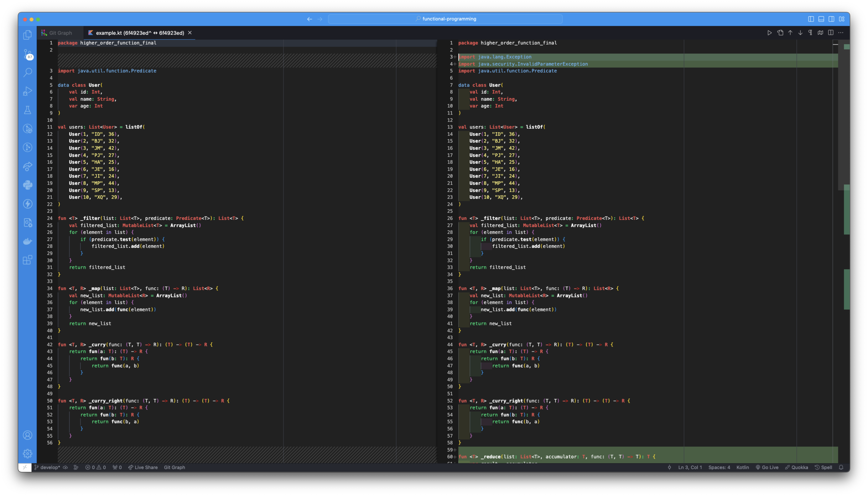
Task: Toggle the primary sidebar layout button
Action: point(811,19)
